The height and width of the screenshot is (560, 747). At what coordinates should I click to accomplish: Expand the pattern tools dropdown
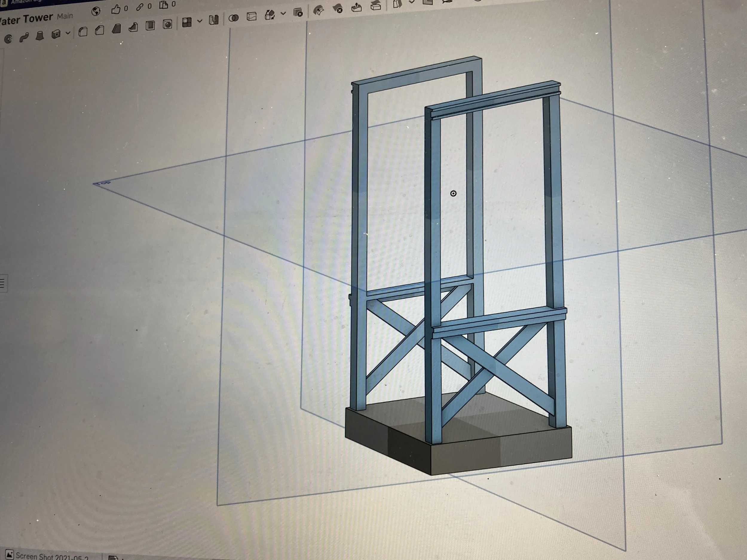pos(200,21)
